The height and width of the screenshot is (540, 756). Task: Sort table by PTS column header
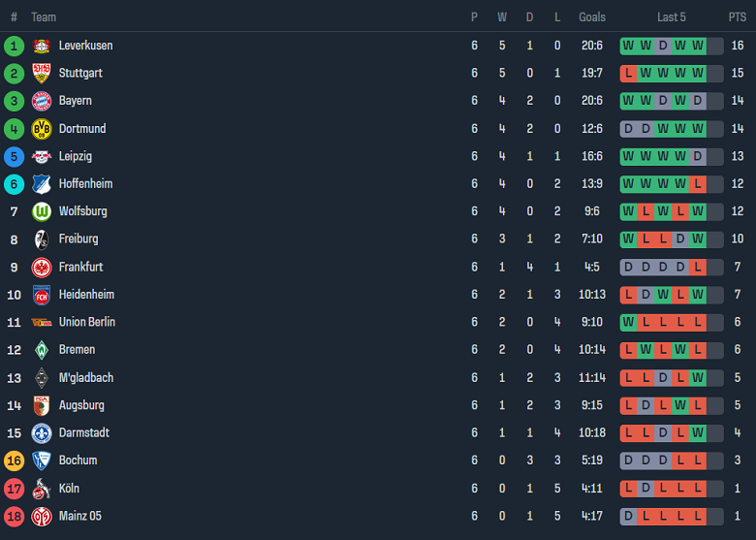coord(737,17)
